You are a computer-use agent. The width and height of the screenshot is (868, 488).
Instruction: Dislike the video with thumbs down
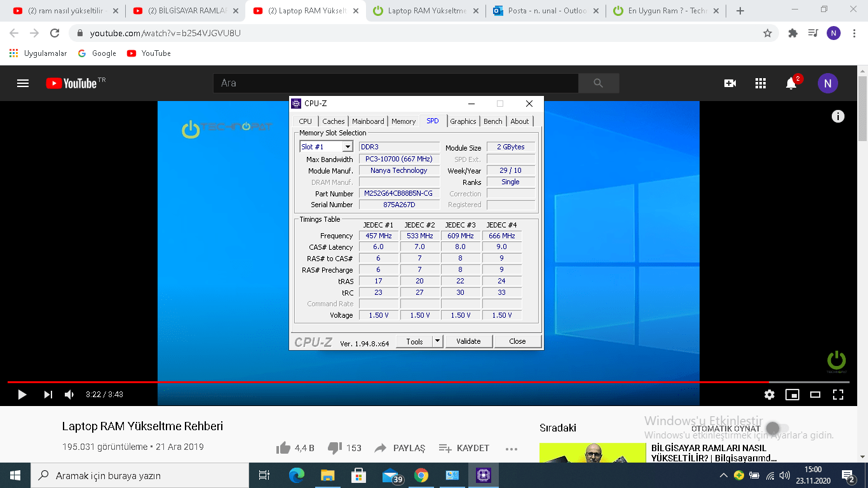coord(335,448)
